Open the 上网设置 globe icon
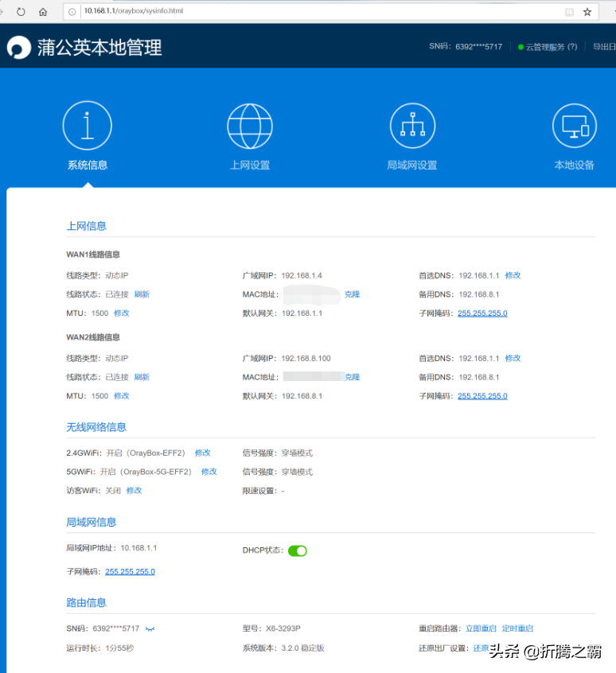Viewport: 616px width, 673px height. (x=250, y=126)
